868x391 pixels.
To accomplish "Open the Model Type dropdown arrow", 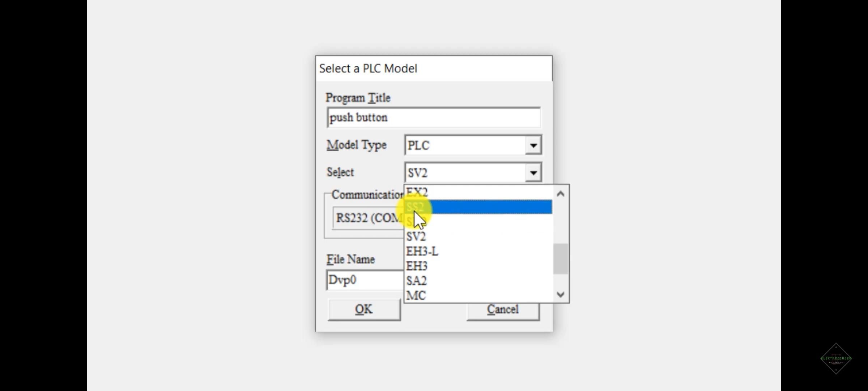I will tap(533, 145).
